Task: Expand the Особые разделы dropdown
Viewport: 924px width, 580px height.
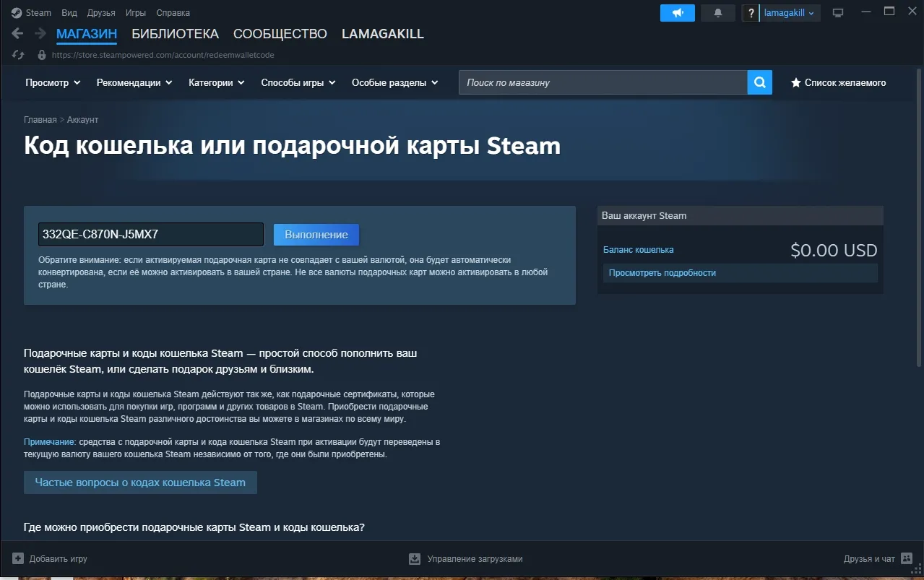Action: (395, 83)
